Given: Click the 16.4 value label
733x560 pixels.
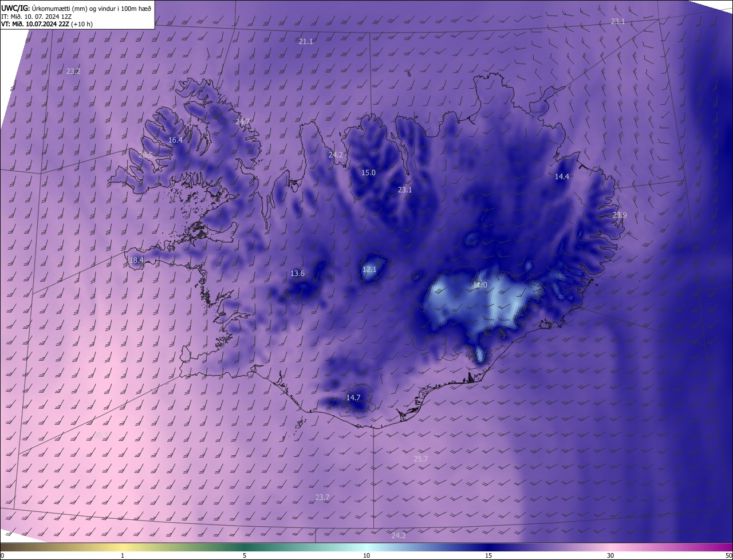Looking at the screenshot, I should [x=175, y=140].
